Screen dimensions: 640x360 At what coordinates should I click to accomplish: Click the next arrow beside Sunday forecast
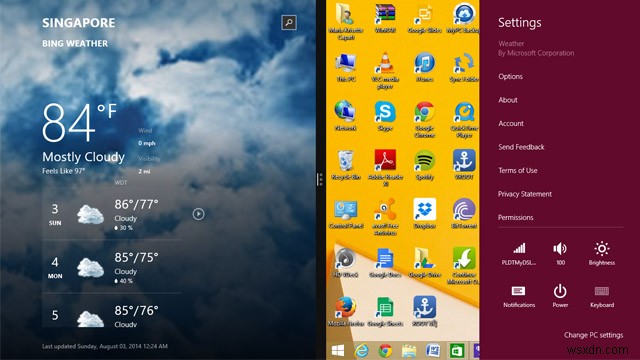[x=198, y=214]
